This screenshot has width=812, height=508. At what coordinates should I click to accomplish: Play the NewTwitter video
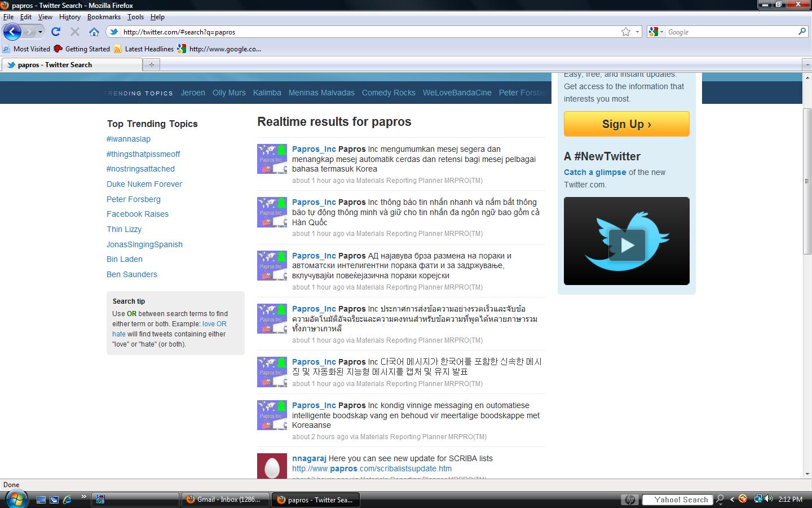click(626, 246)
